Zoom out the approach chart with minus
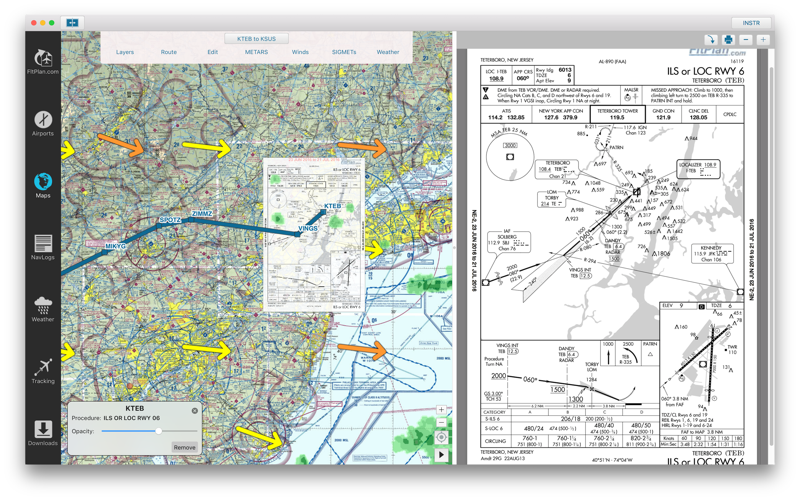This screenshot has width=800, height=500. pos(746,39)
